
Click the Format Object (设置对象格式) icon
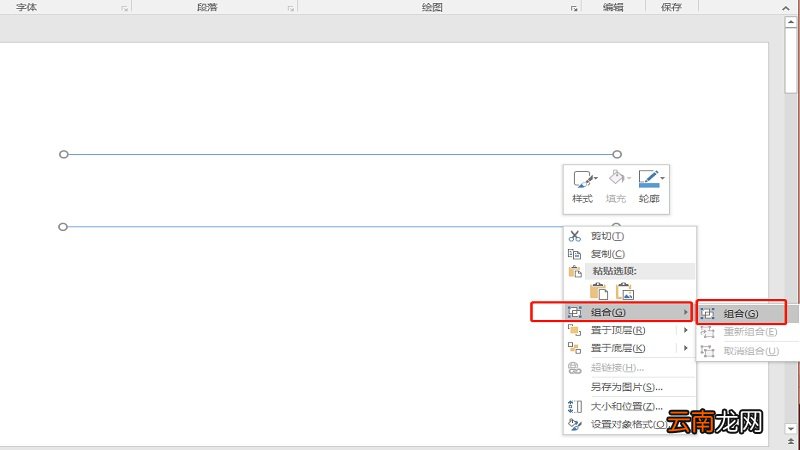point(574,424)
